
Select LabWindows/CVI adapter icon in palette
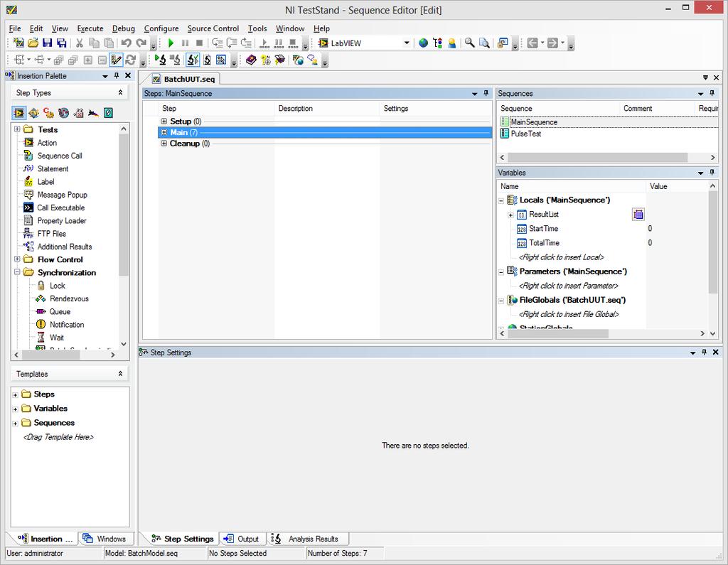point(33,113)
